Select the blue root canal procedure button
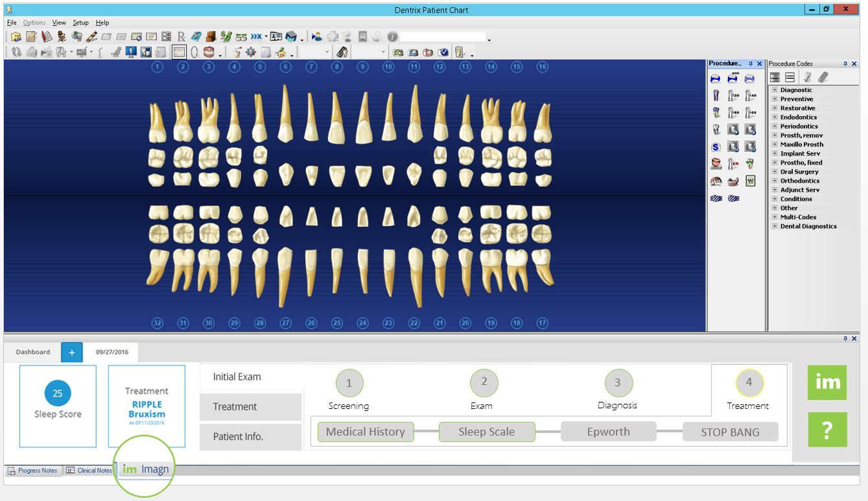 (716, 95)
